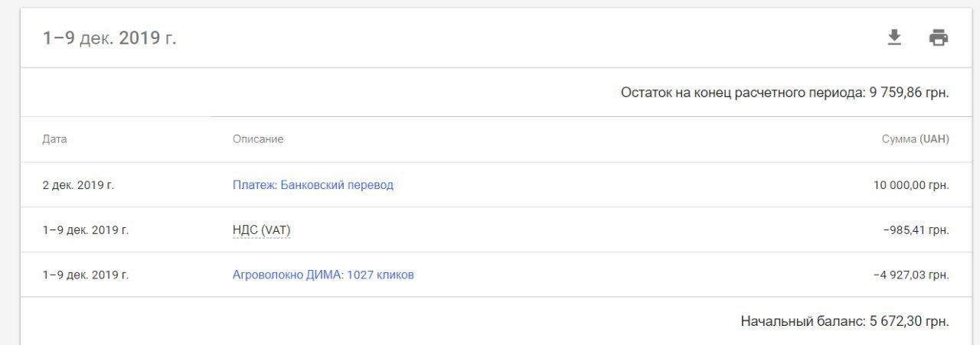Select the 1–9 дек. 2019 г. period heading

coord(109,38)
